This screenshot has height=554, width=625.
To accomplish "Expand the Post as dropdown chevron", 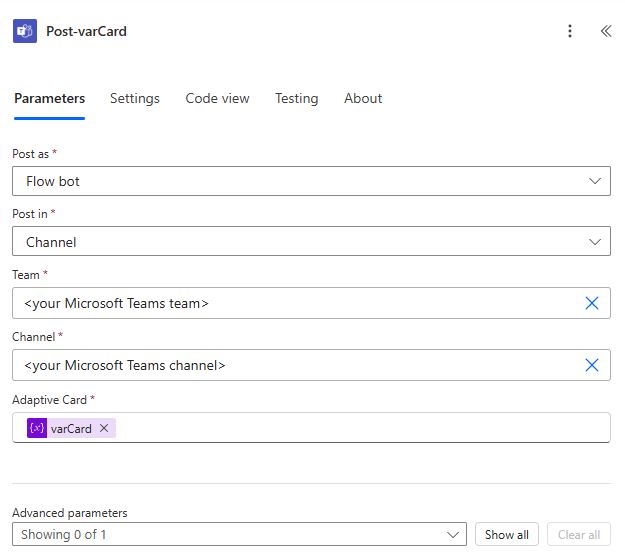I will coord(595,181).
